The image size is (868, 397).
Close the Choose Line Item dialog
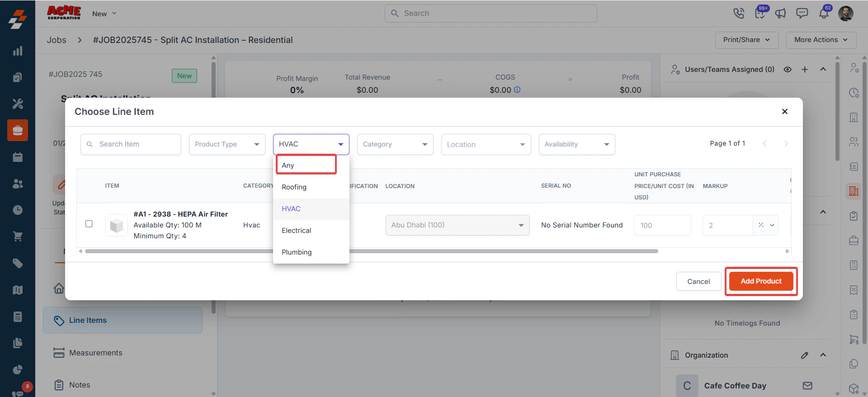[785, 111]
